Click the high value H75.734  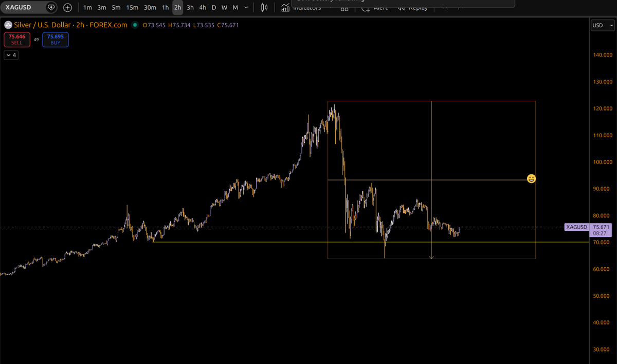coord(178,25)
